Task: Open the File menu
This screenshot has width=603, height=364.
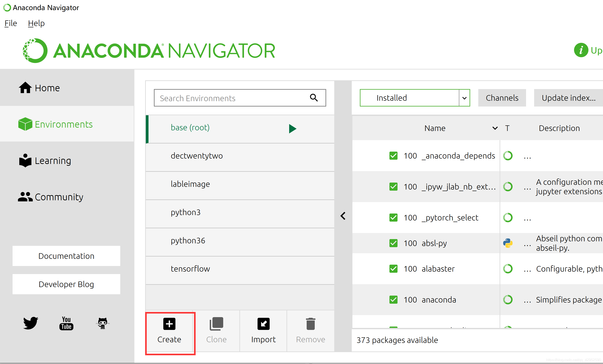Action: [11, 24]
